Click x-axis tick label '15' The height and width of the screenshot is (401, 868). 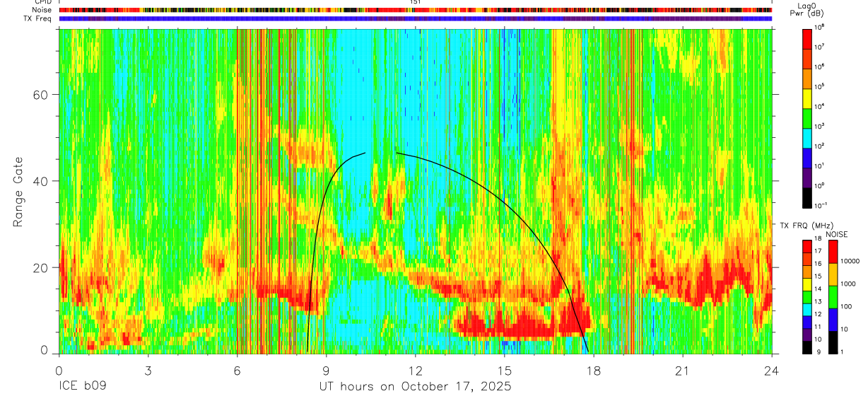coord(505,371)
